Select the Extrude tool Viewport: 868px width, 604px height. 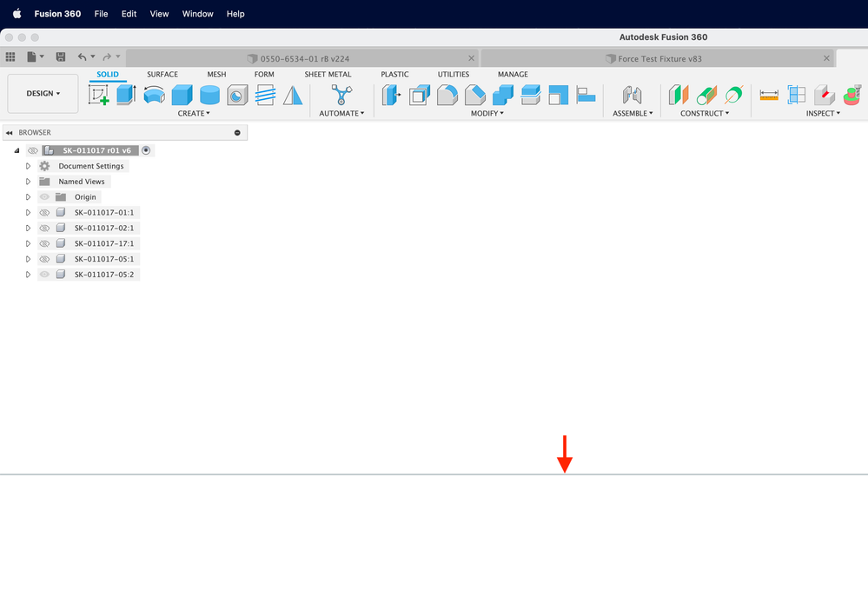coord(126,95)
